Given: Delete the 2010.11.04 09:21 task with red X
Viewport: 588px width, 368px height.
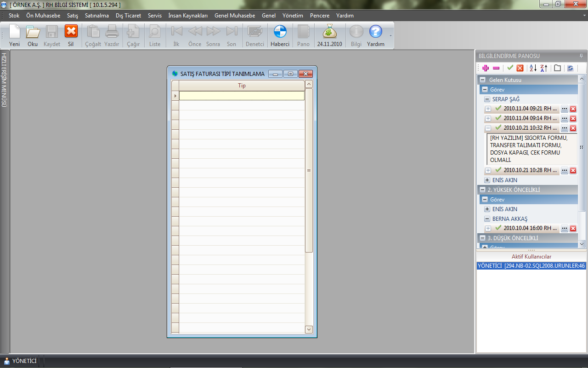Looking at the screenshot, I should pyautogui.click(x=573, y=109).
